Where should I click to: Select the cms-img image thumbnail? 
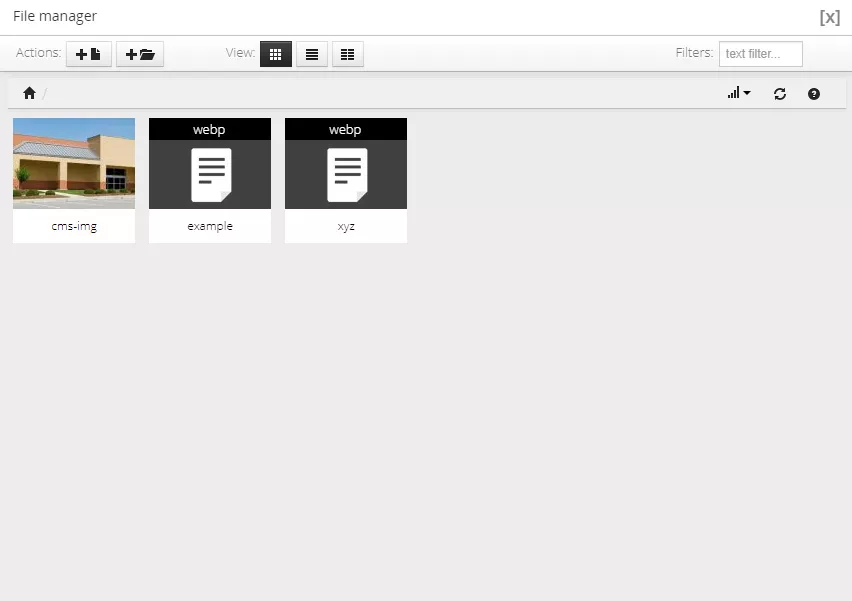point(74,164)
